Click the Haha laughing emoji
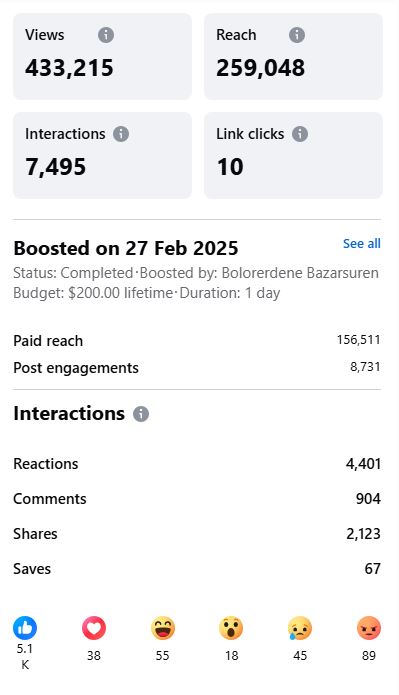 click(163, 628)
